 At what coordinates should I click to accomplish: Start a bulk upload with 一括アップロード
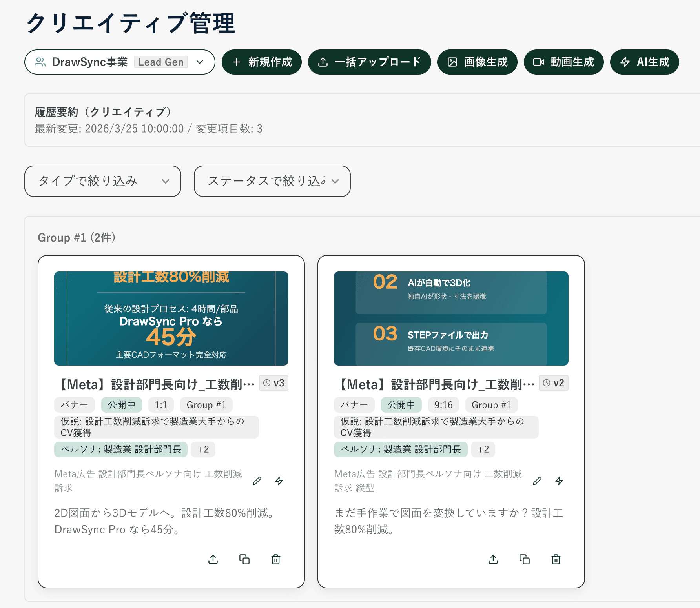point(370,62)
